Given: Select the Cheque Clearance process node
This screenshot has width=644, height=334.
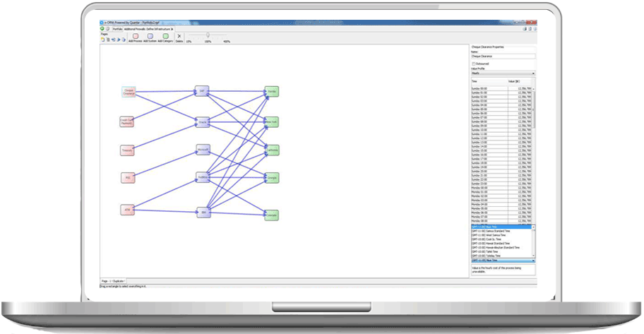Looking at the screenshot, I should (129, 92).
